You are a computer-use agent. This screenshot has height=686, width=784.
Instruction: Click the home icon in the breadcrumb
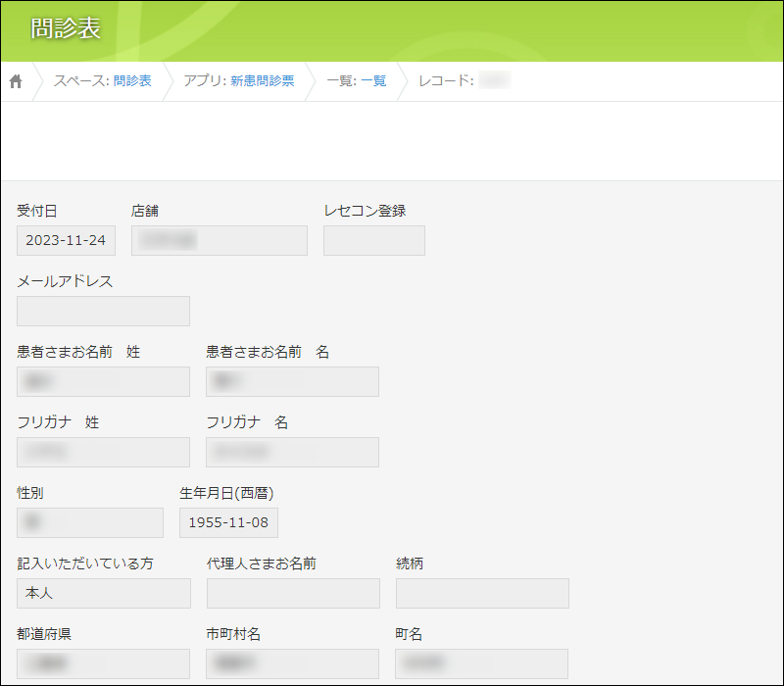click(16, 81)
